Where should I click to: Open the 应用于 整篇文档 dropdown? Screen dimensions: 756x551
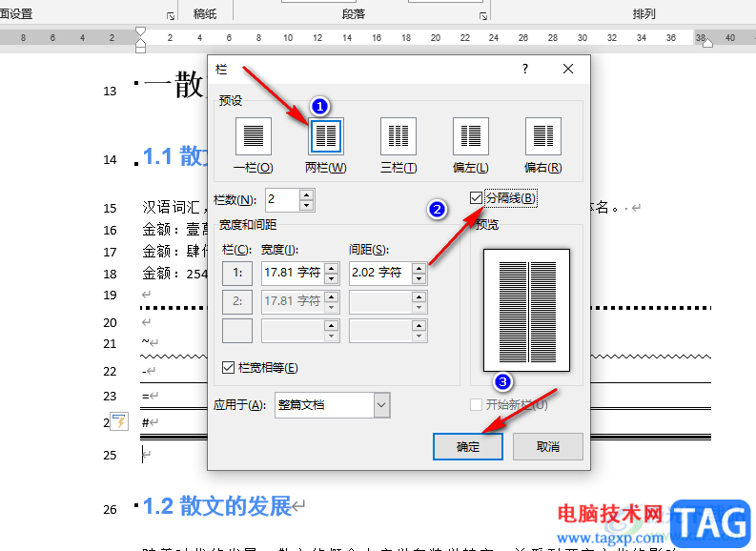click(x=381, y=404)
